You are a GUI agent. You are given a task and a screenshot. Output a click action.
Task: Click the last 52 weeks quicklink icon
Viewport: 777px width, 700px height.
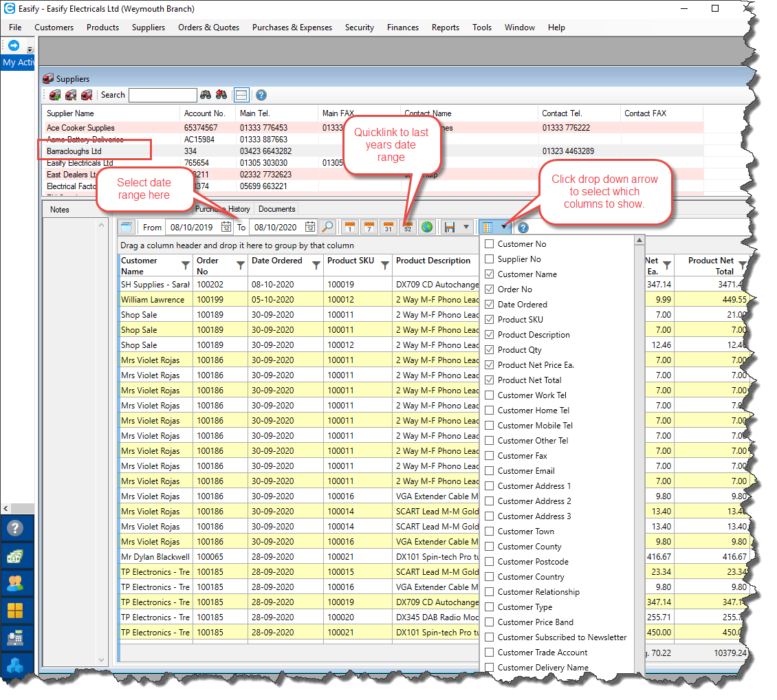click(407, 227)
